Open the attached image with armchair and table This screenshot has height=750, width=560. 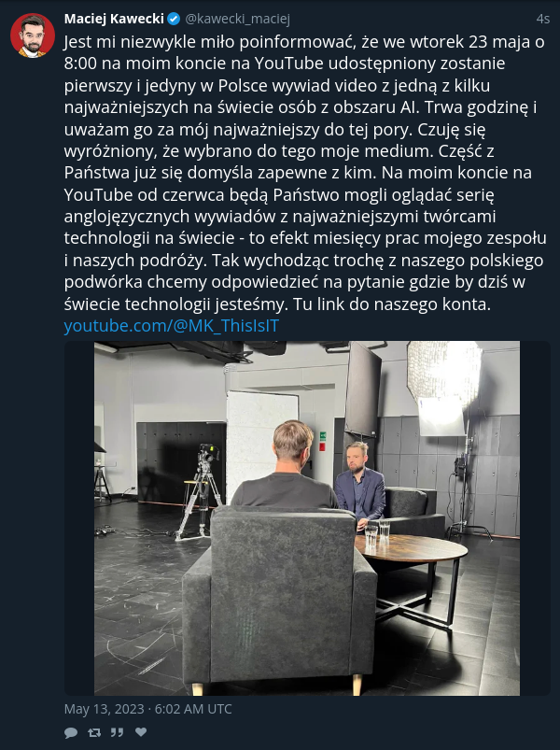[307, 518]
